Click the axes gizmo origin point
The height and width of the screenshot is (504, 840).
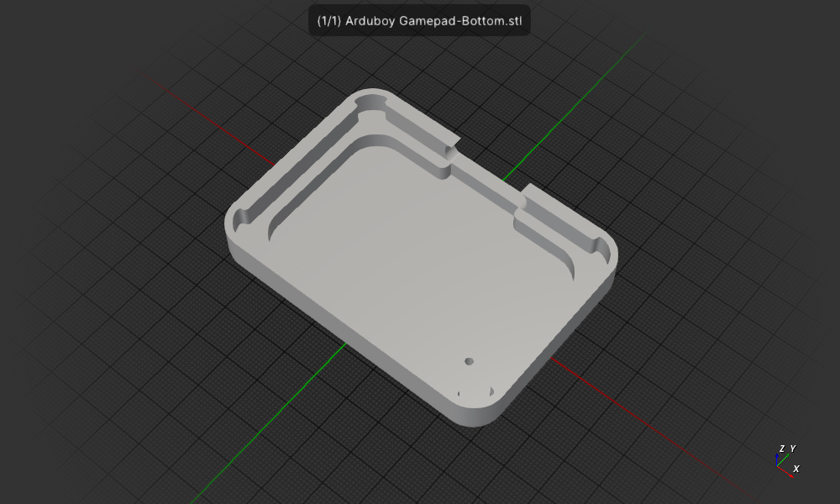777,466
